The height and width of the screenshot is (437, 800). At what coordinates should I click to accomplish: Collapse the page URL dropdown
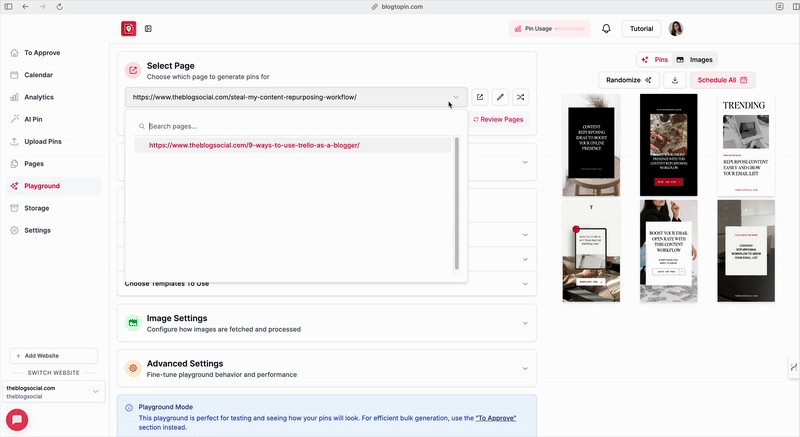[x=455, y=97]
